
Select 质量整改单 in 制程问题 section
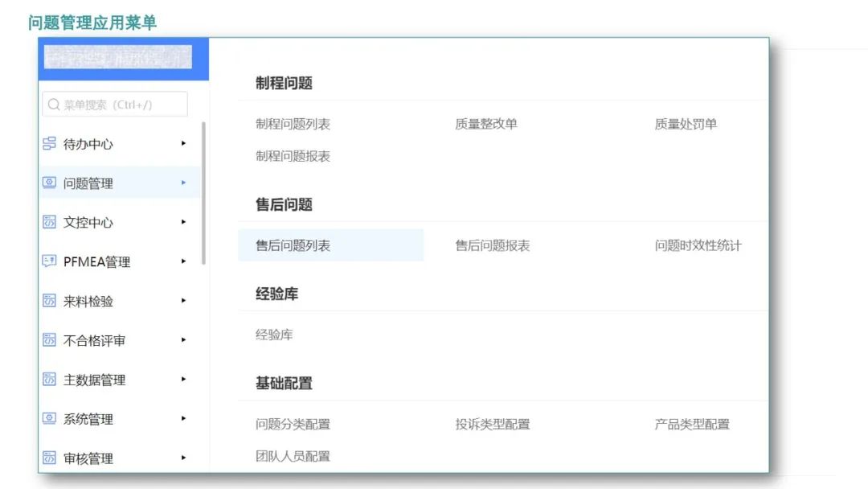point(486,124)
